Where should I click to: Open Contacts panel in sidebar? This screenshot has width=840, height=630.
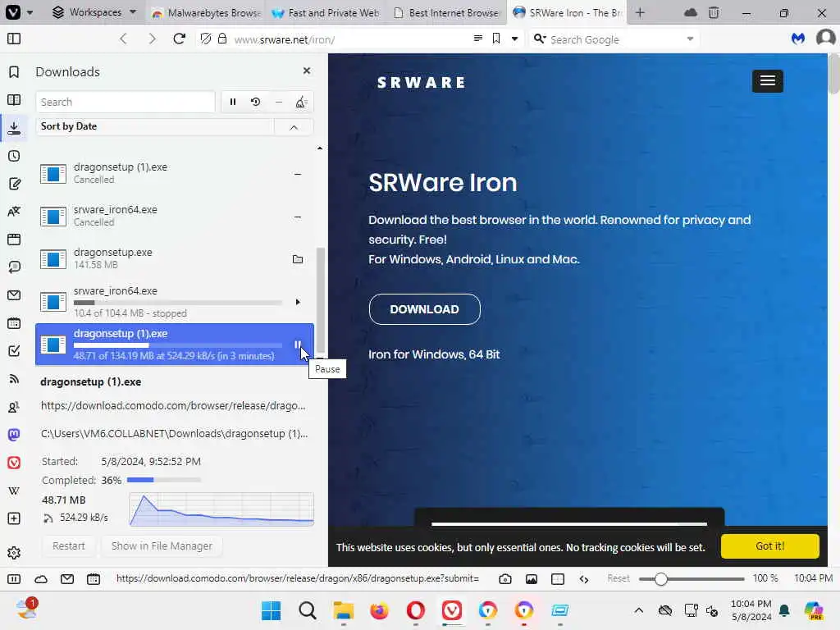coord(14,407)
